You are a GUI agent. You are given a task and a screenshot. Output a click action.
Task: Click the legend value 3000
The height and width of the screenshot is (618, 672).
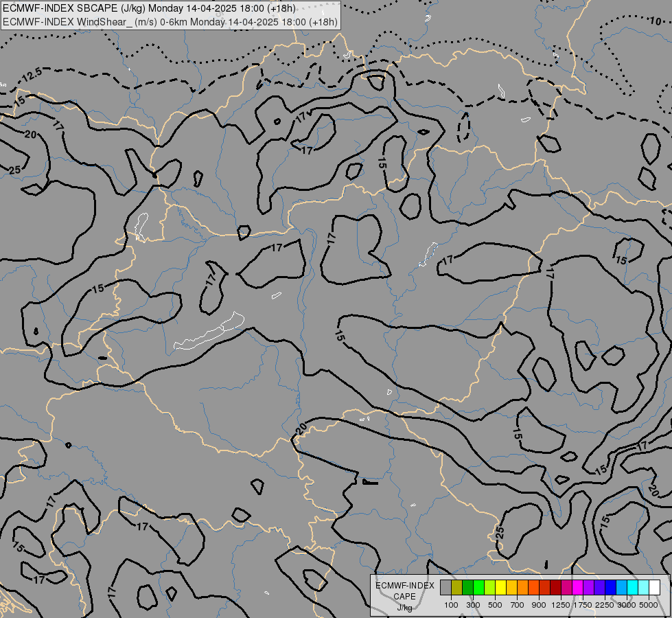(627, 605)
